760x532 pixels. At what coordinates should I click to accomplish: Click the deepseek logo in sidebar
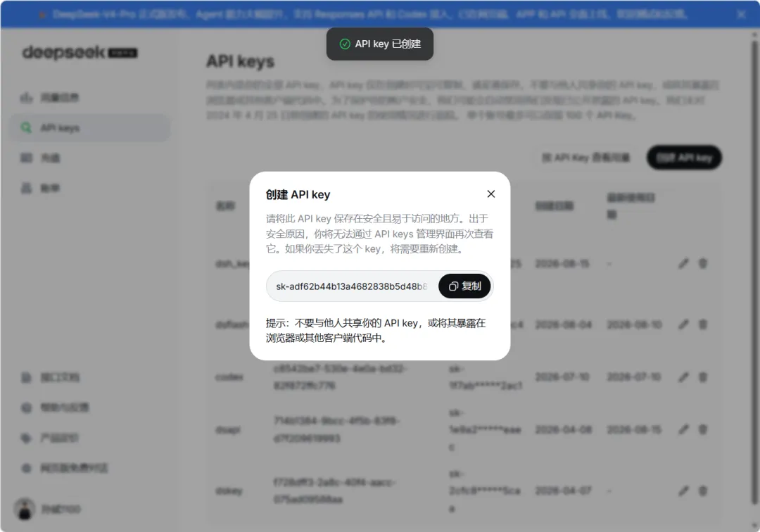(x=80, y=52)
